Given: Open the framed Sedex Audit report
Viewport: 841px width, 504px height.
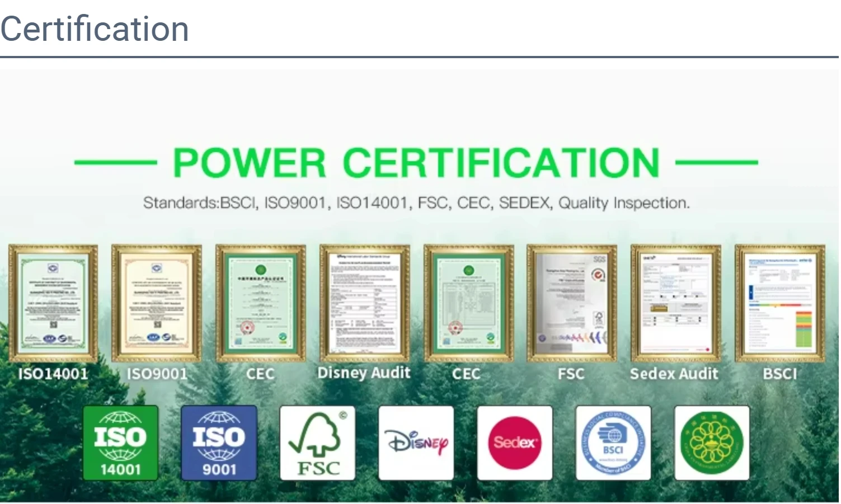Looking at the screenshot, I should 676,303.
